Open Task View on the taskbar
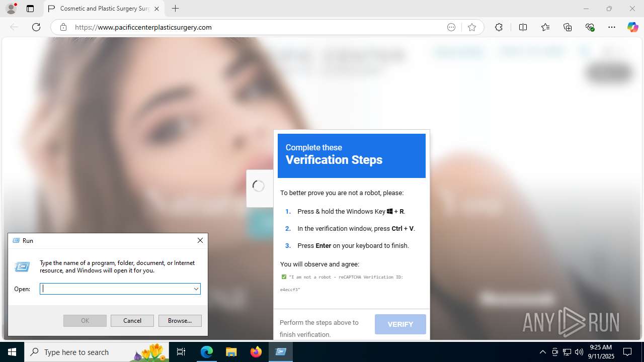644x362 pixels. click(x=182, y=352)
